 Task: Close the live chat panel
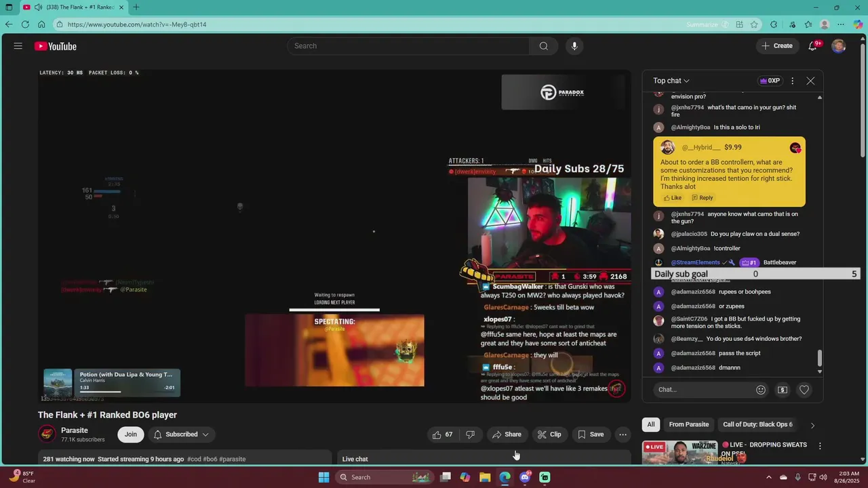810,81
